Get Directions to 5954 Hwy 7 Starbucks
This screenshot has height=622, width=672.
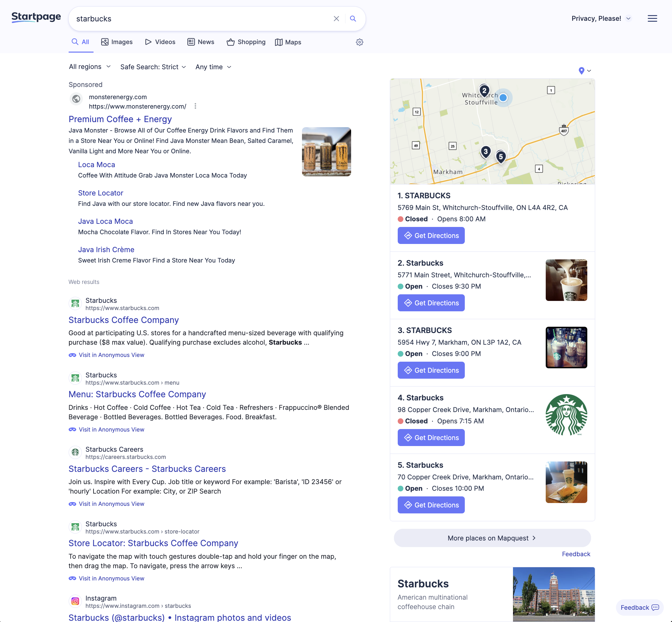(431, 370)
